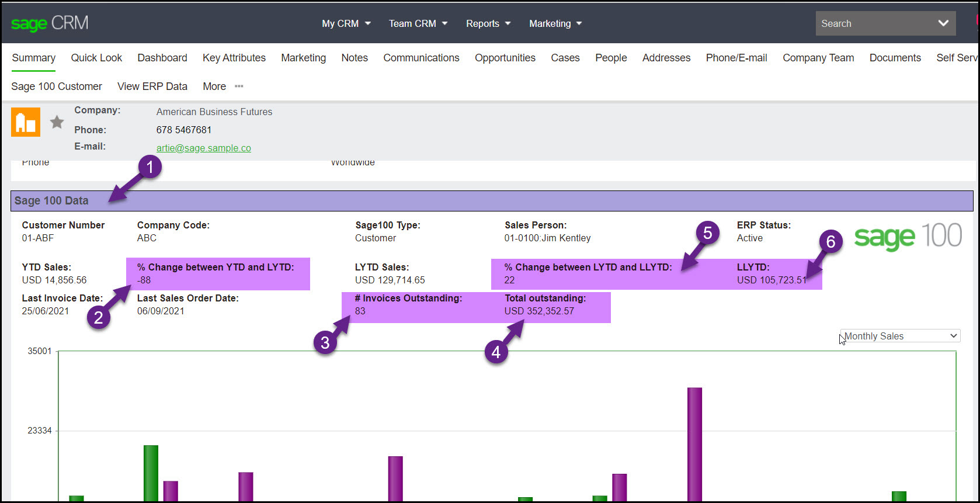The image size is (980, 503).
Task: Click the ERP Status value Active
Action: coord(750,238)
